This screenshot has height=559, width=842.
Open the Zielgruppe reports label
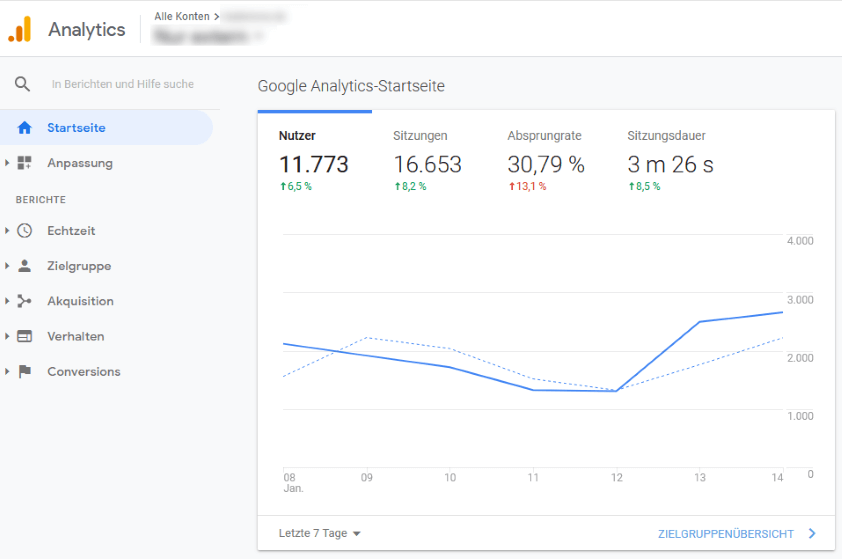79,266
